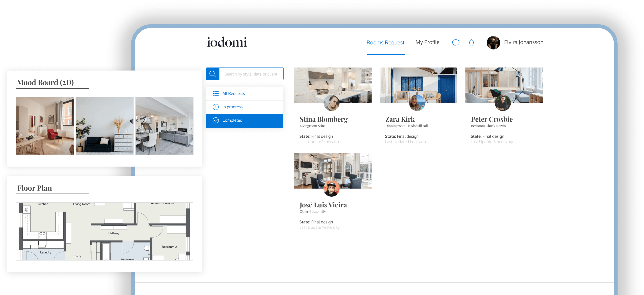Viewport: 644px width, 295px height.
Task: Click the 'Living Room' label on floor plan
Action: 81,204
